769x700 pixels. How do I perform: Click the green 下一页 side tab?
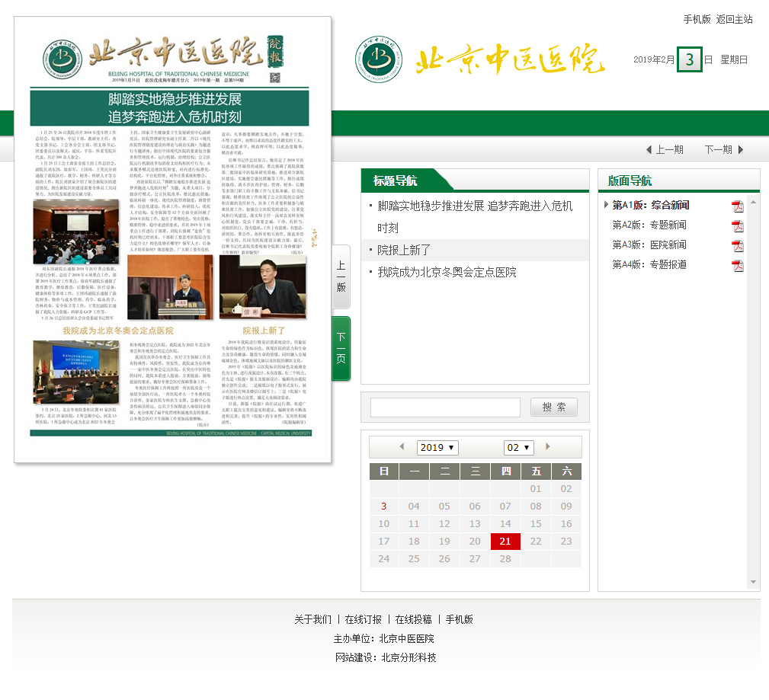[341, 348]
